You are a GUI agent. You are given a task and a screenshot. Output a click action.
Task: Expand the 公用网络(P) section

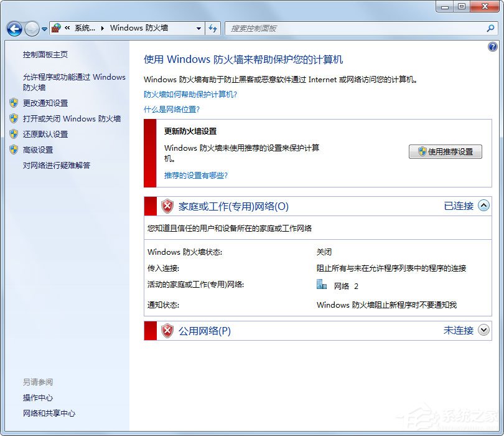tap(483, 331)
